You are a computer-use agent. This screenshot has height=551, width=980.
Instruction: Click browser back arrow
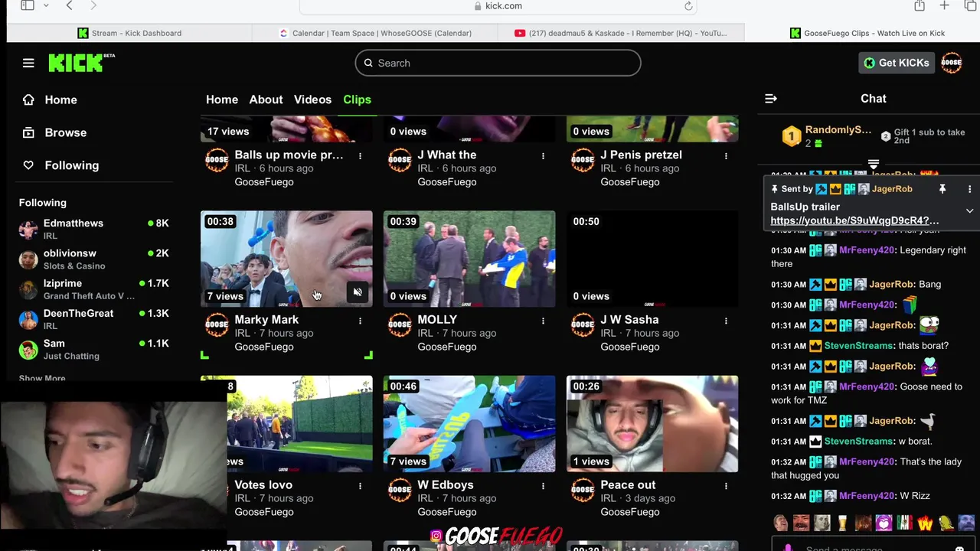pyautogui.click(x=70, y=6)
